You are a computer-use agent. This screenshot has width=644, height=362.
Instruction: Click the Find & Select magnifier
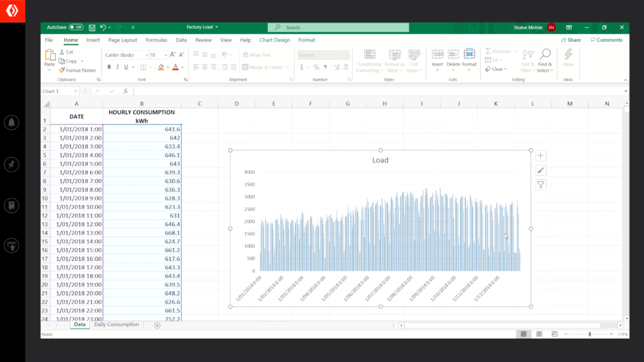coord(545,55)
